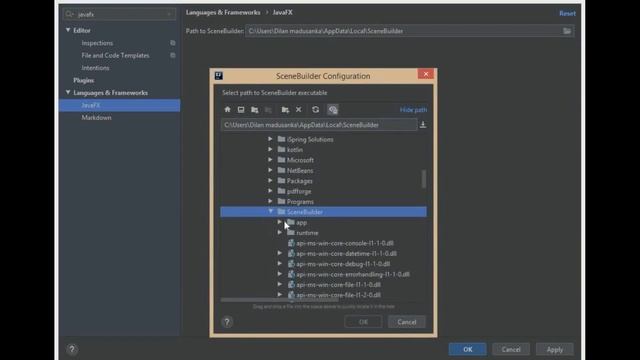
Task: Click the dialog path text field
Action: (x=319, y=125)
